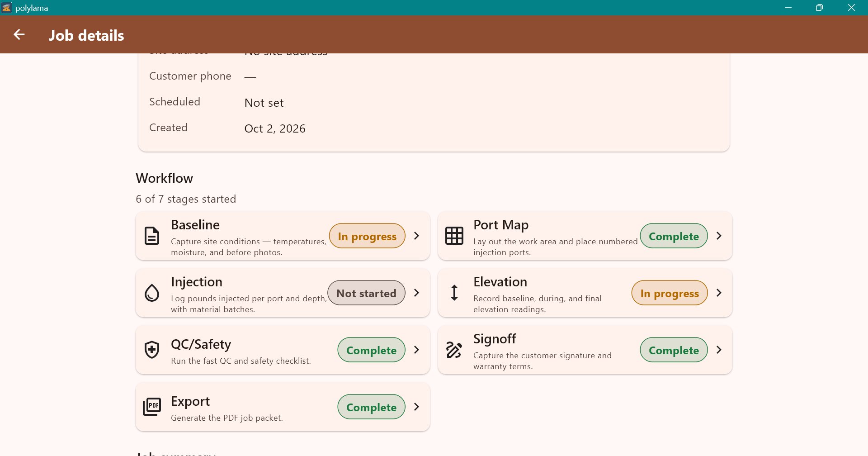Go back using the arrow icon
The height and width of the screenshot is (456, 868).
[19, 34]
